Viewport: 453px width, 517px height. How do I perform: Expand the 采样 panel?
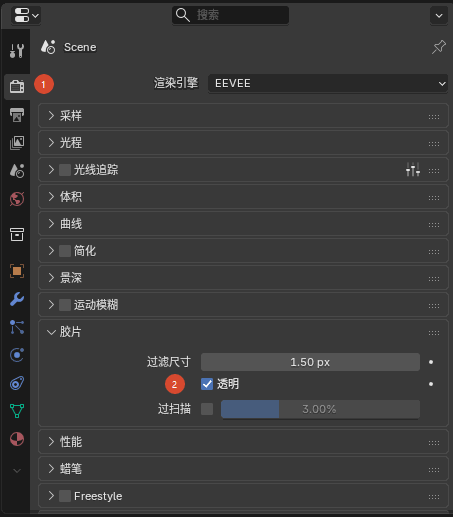(x=243, y=116)
